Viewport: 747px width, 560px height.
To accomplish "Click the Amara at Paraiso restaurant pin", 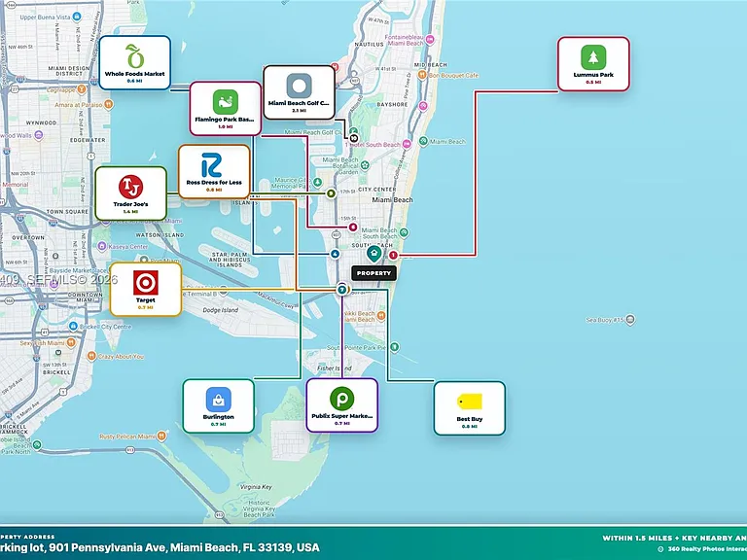I will click(x=109, y=104).
